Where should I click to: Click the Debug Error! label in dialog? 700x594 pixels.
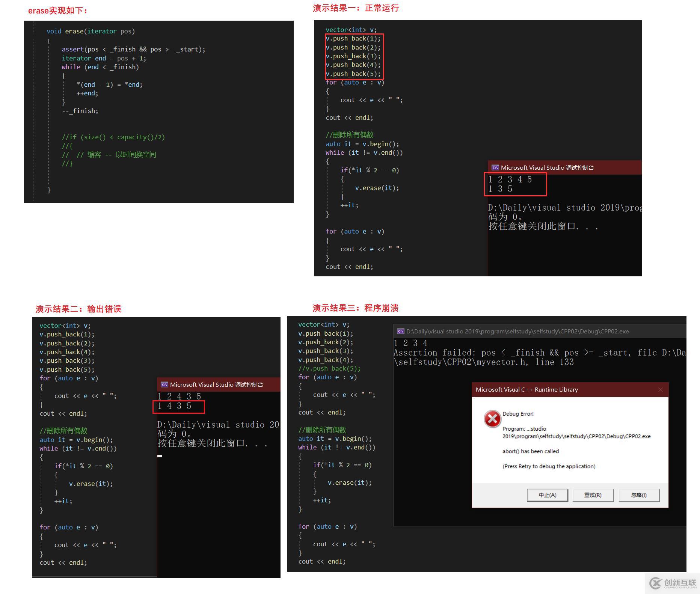click(x=518, y=414)
